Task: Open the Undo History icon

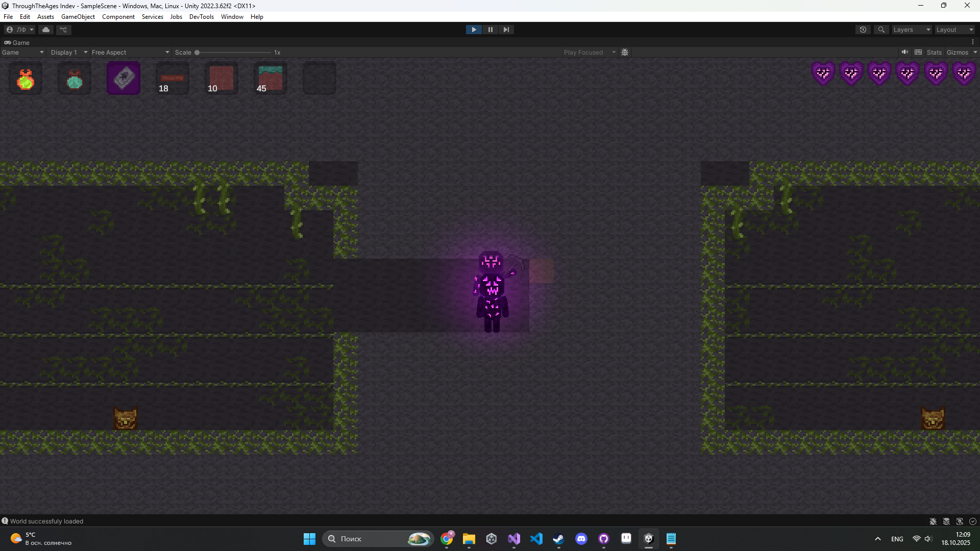Action: [863, 30]
